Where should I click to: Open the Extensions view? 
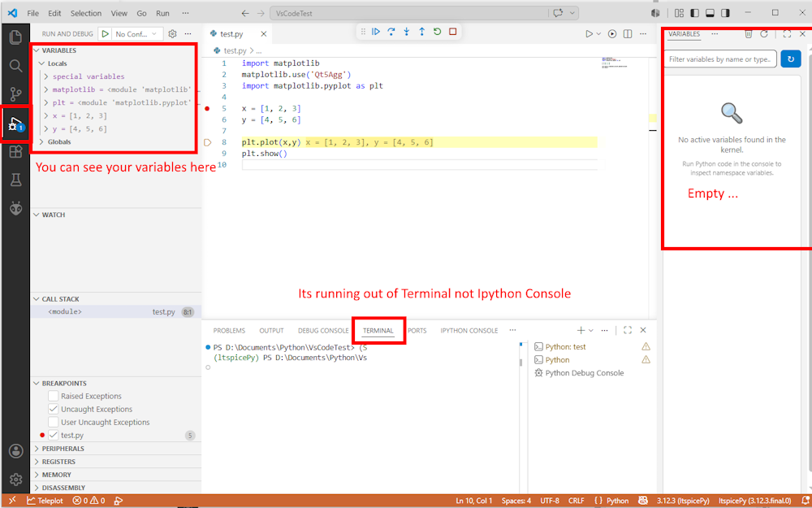pyautogui.click(x=15, y=151)
